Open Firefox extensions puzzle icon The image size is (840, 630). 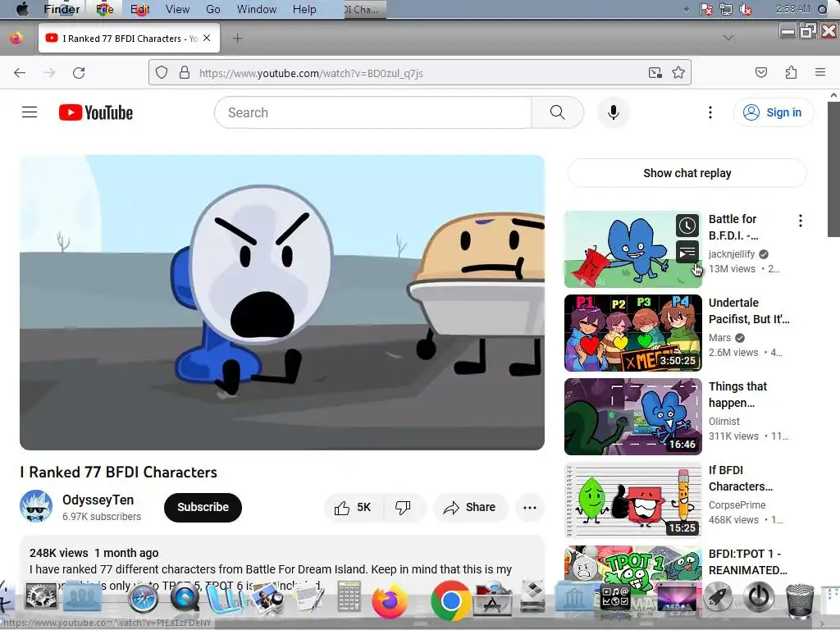coord(791,73)
